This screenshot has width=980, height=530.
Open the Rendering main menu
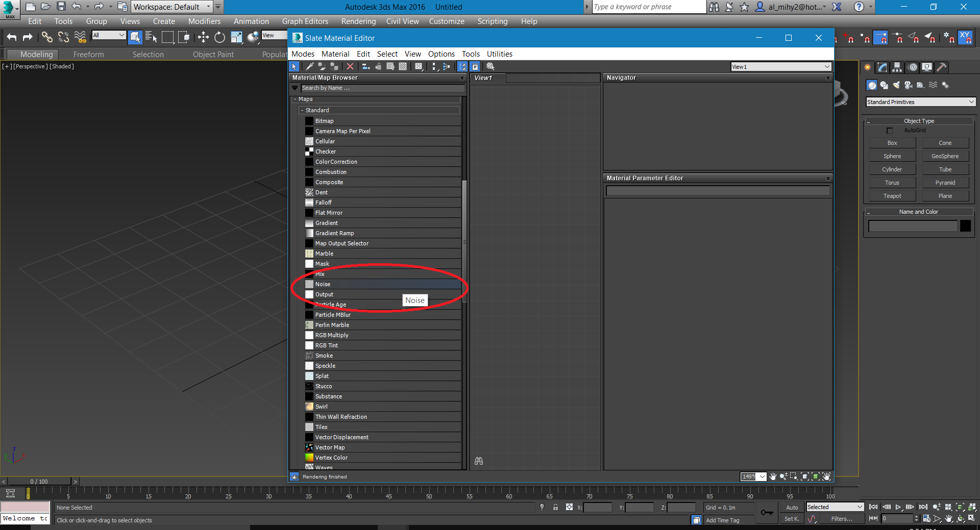pos(358,21)
